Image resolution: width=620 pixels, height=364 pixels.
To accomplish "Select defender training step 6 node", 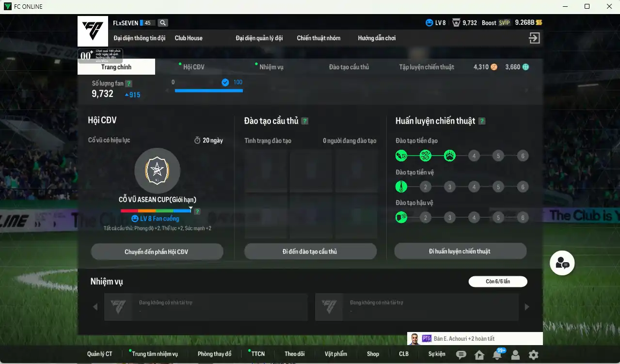I will point(523,218).
